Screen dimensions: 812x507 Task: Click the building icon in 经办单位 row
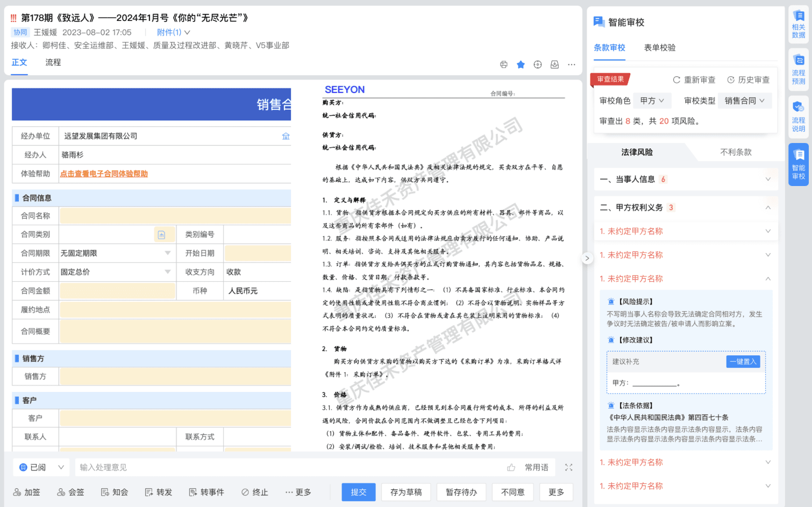pos(286,136)
